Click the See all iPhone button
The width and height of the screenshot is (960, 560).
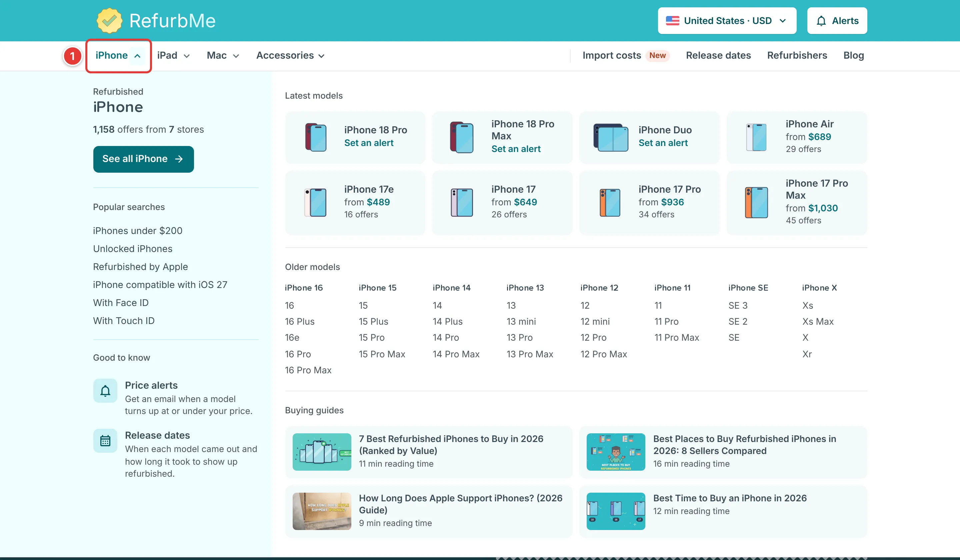pos(143,159)
